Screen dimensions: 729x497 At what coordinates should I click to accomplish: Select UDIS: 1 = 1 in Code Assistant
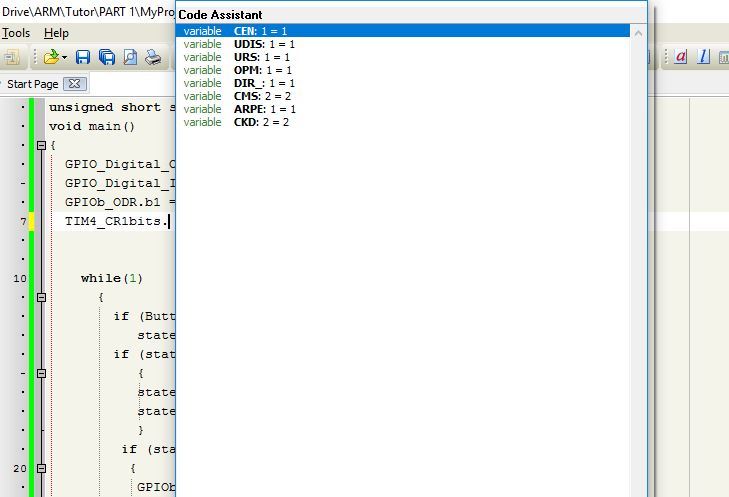coord(403,44)
